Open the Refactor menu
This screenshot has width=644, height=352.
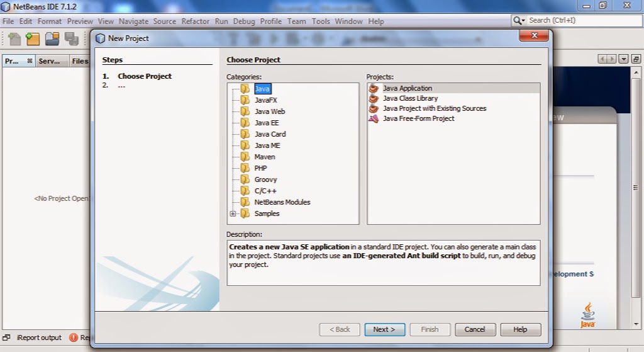[195, 21]
